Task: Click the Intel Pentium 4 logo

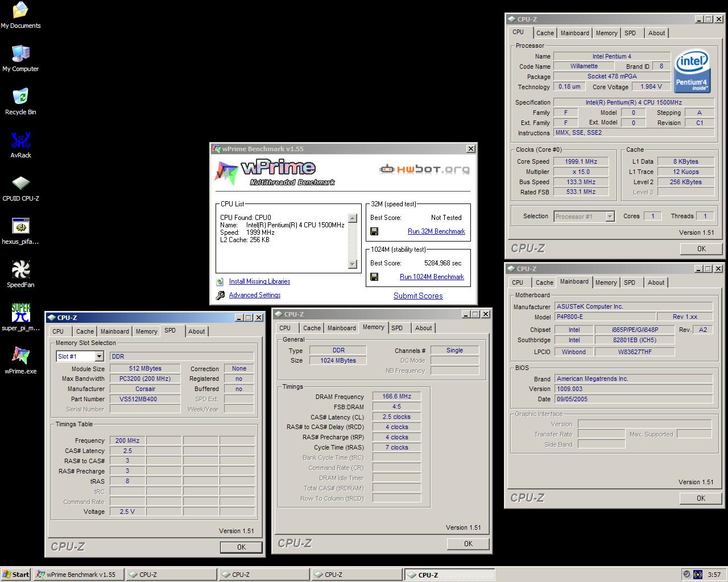Action: coord(692,72)
